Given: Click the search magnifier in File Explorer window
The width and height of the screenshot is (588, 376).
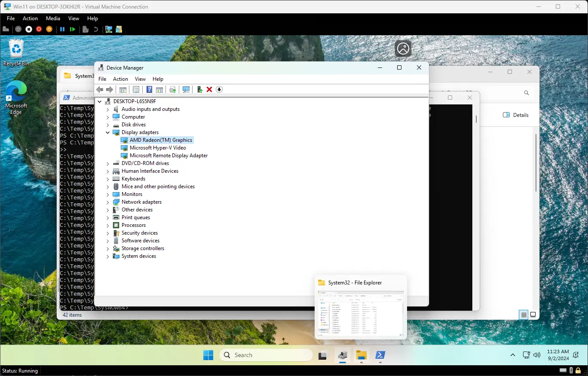Looking at the screenshot, I should (527, 93).
